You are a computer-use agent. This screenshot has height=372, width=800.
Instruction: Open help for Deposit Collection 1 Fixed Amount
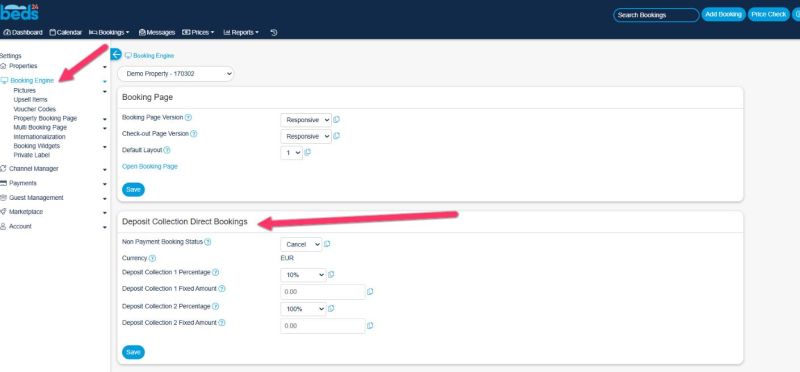click(x=222, y=289)
